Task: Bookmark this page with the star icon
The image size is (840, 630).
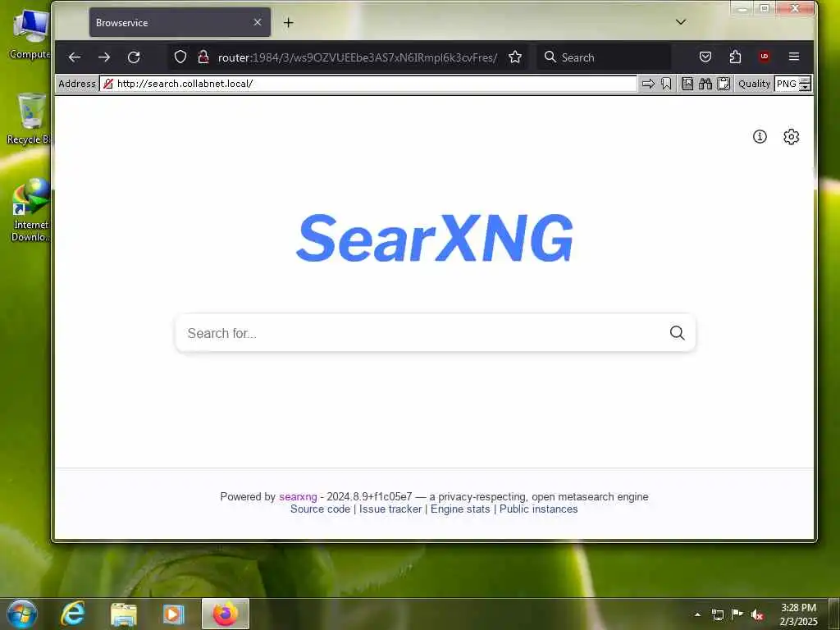Action: click(515, 57)
